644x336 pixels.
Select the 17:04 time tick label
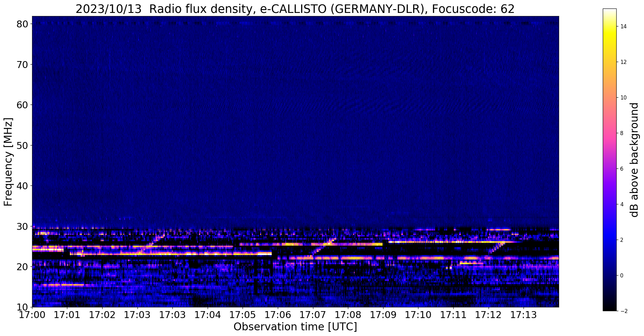click(208, 315)
